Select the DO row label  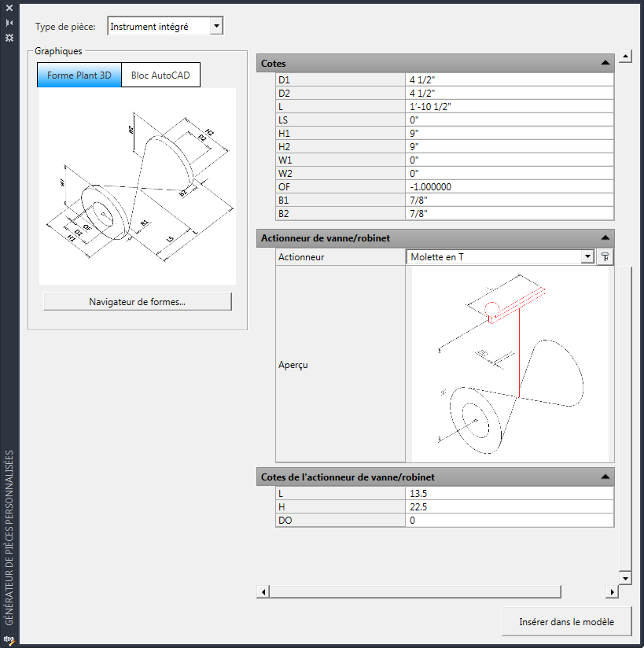[x=340, y=521]
